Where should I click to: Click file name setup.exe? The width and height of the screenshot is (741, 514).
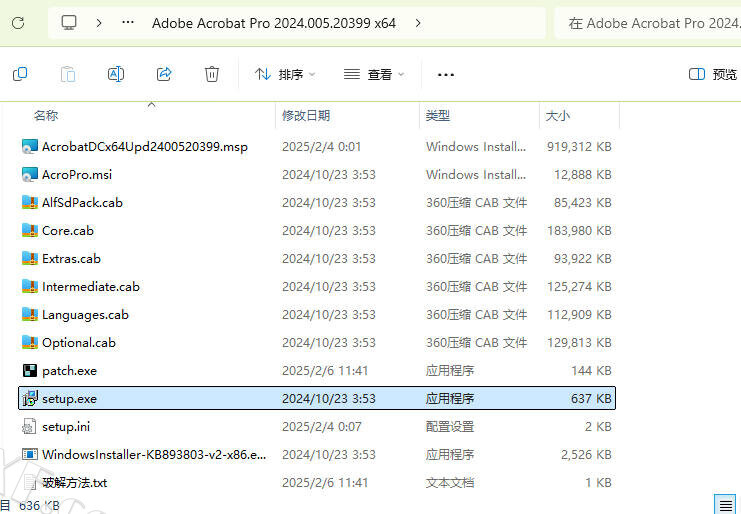coord(69,399)
